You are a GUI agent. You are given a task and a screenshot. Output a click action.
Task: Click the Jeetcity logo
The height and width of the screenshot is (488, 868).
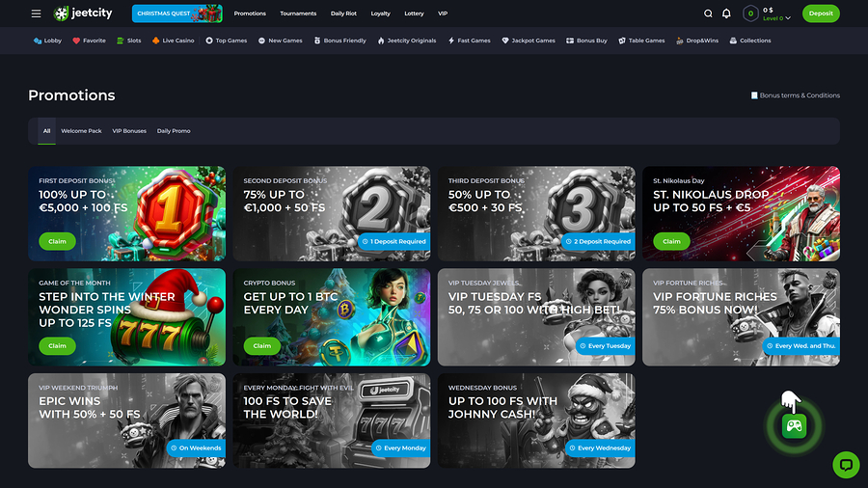click(83, 14)
